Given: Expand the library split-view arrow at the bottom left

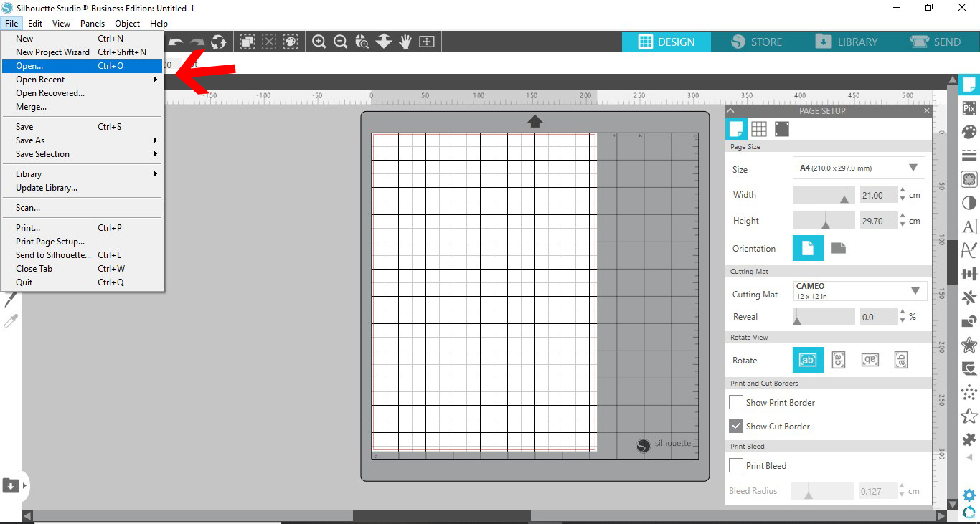Looking at the screenshot, I should 25,485.
